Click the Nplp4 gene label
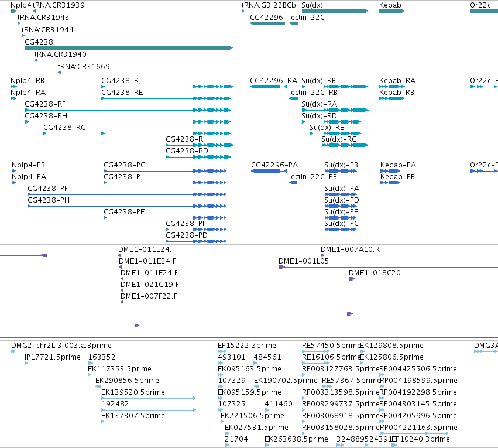The image size is (498, 448). pos(21,5)
